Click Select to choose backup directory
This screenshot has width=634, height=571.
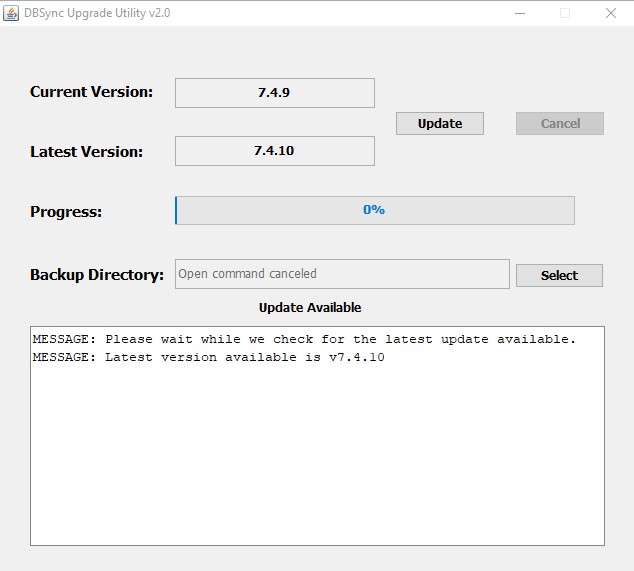click(559, 275)
